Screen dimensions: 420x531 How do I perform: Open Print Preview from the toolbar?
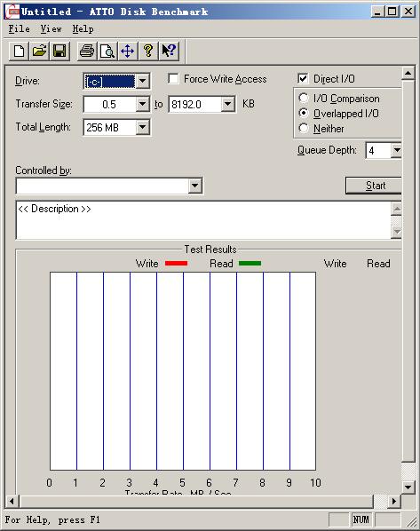(x=107, y=52)
